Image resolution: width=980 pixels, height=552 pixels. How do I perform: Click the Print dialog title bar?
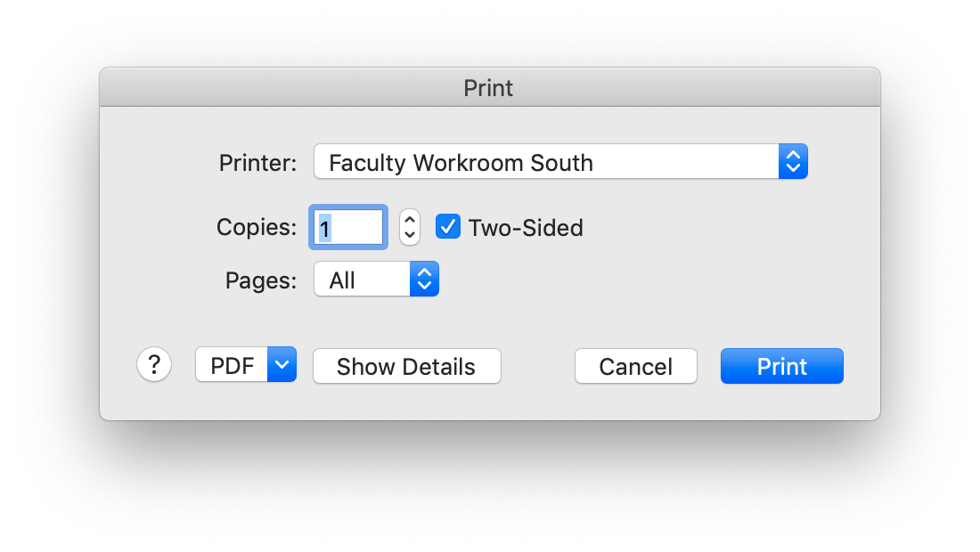click(488, 88)
